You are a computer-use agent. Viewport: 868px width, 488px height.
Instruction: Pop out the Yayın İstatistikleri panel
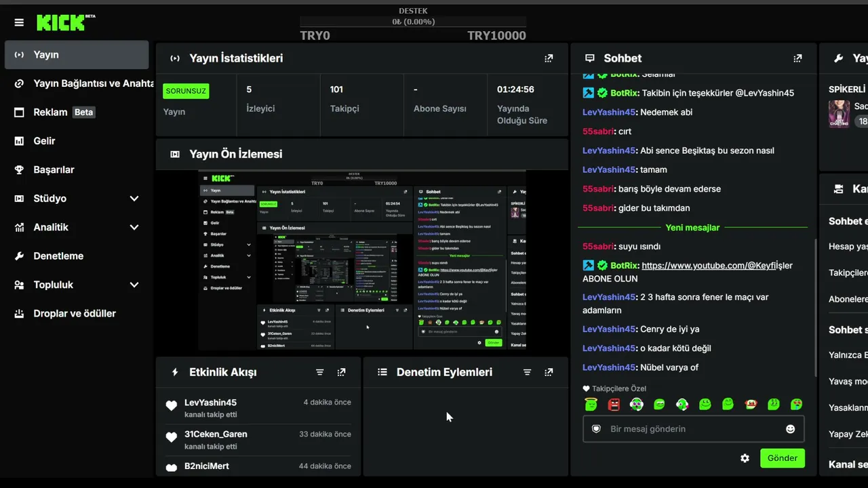pyautogui.click(x=549, y=58)
